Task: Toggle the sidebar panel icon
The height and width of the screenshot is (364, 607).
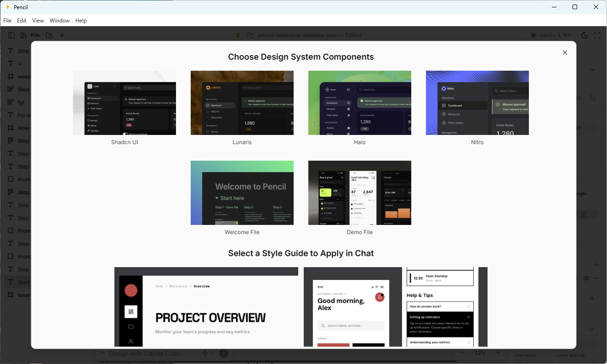Action: pyautogui.click(x=11, y=35)
